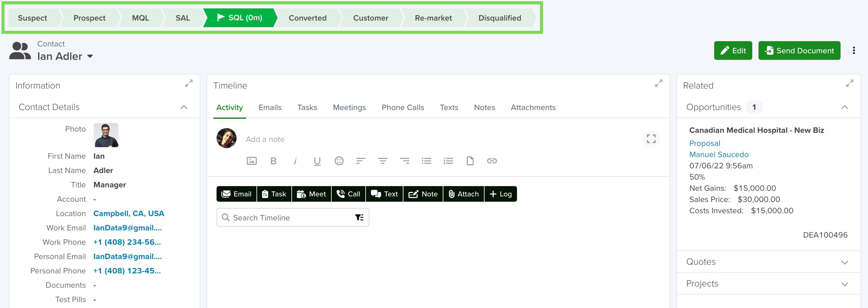Switch to the Notes tab
This screenshot has width=868, height=308.
point(484,107)
